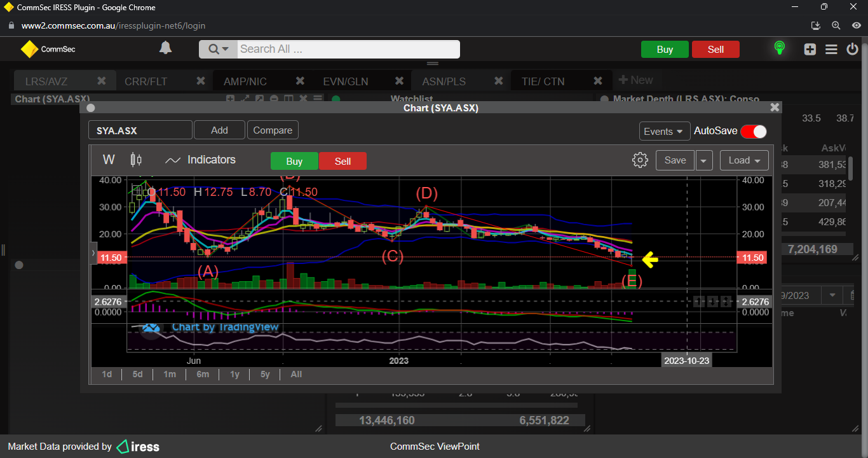Click the Compare button
Image resolution: width=868 pixels, height=458 pixels.
[273, 130]
